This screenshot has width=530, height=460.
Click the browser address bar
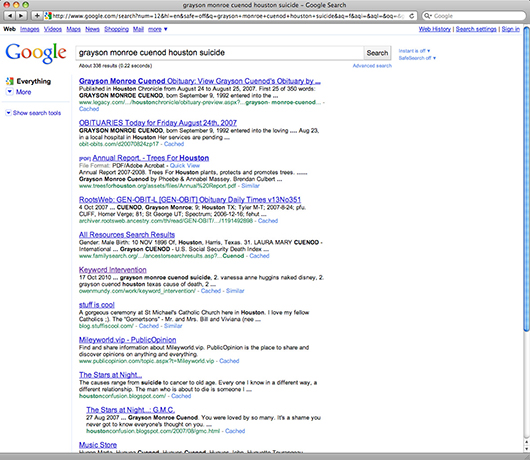click(230, 16)
